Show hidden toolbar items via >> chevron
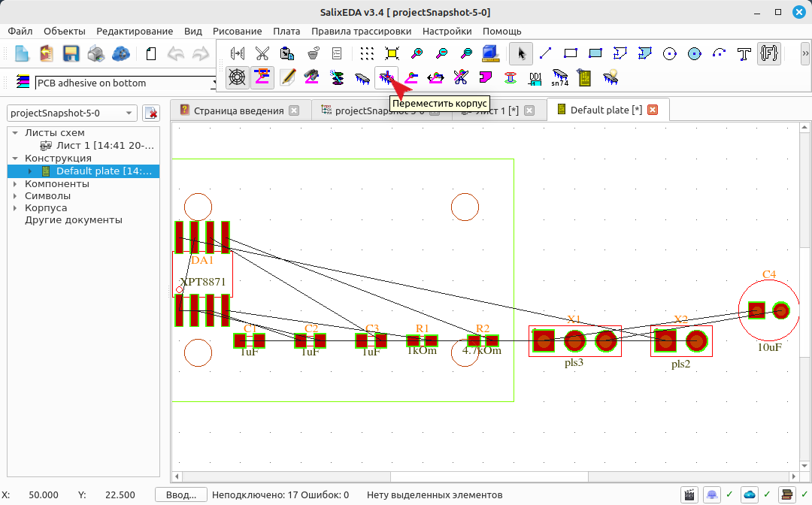This screenshot has height=505, width=812. [805, 53]
